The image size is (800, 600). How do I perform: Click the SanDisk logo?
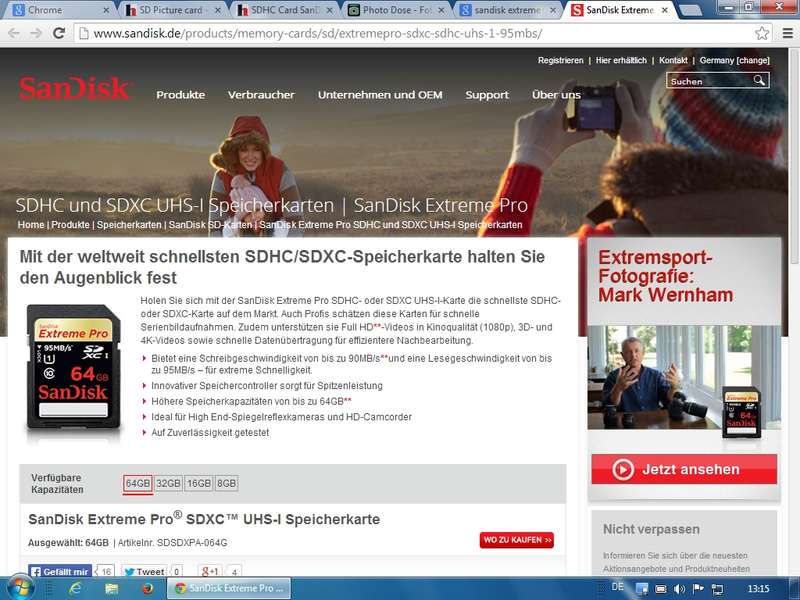tap(74, 90)
